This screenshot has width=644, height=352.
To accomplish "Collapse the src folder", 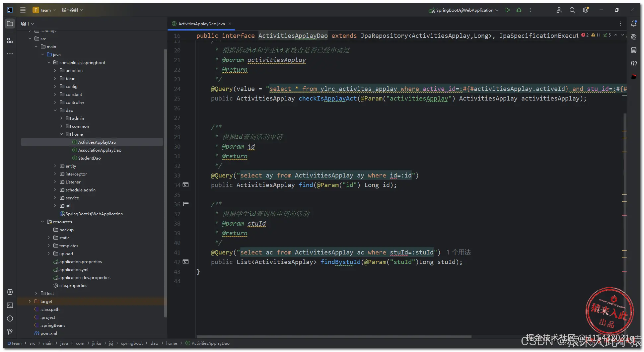I will pyautogui.click(x=30, y=38).
